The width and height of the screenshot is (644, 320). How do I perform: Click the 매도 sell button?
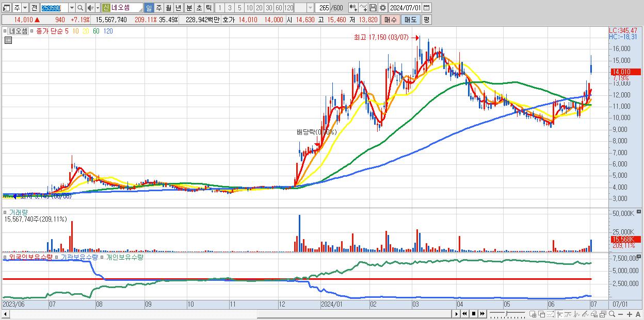pyautogui.click(x=410, y=20)
